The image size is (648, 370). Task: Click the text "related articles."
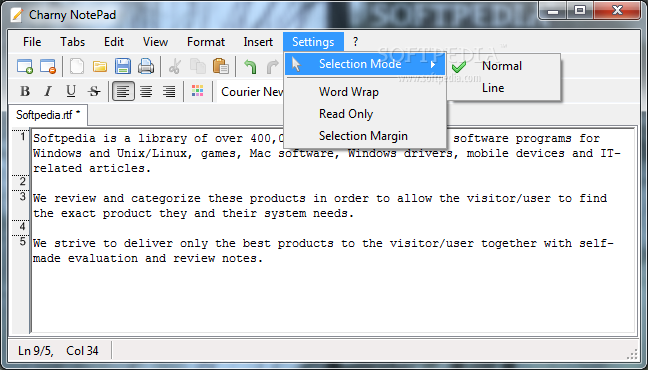[92, 168]
